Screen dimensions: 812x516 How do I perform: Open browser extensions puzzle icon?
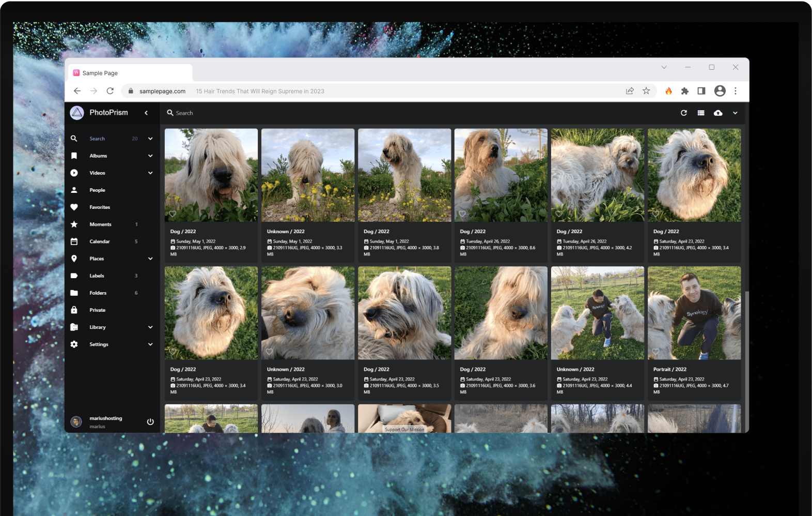[x=685, y=91]
